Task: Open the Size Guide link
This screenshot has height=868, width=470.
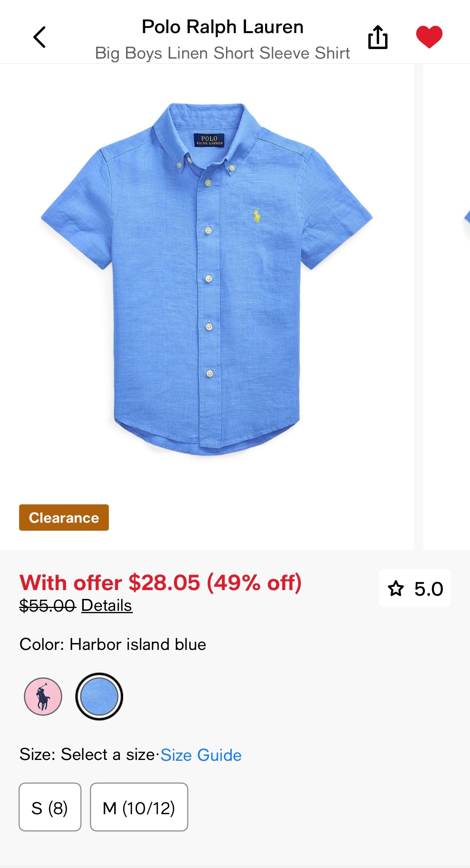Action: click(x=201, y=755)
